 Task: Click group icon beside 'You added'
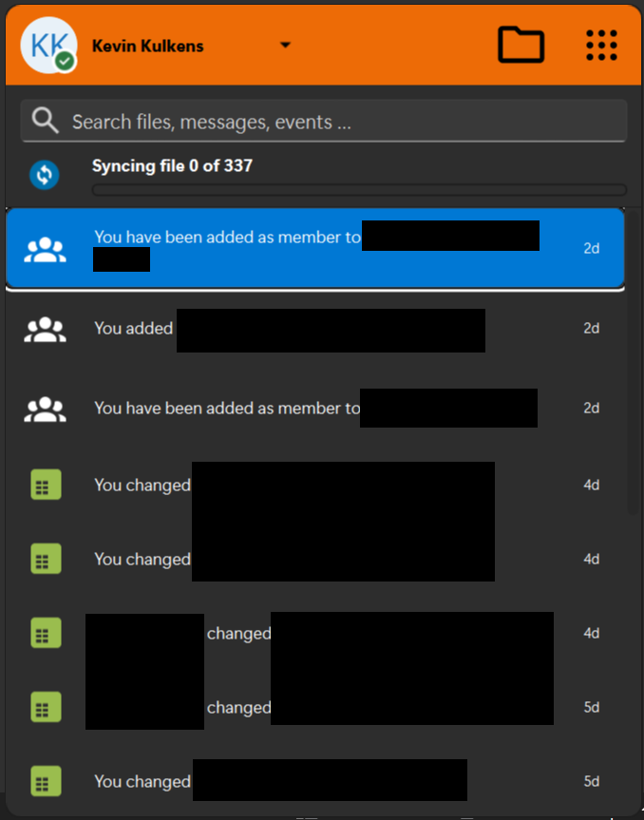(x=45, y=329)
